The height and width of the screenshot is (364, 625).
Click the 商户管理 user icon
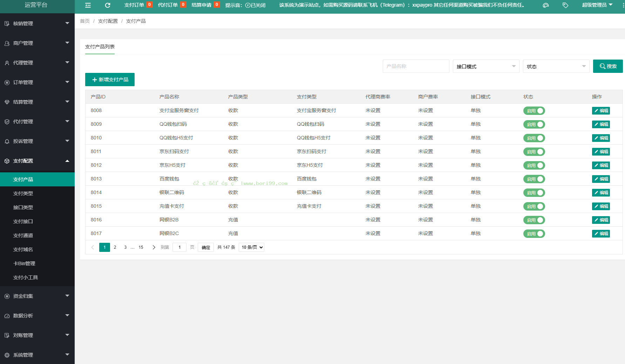(x=7, y=43)
